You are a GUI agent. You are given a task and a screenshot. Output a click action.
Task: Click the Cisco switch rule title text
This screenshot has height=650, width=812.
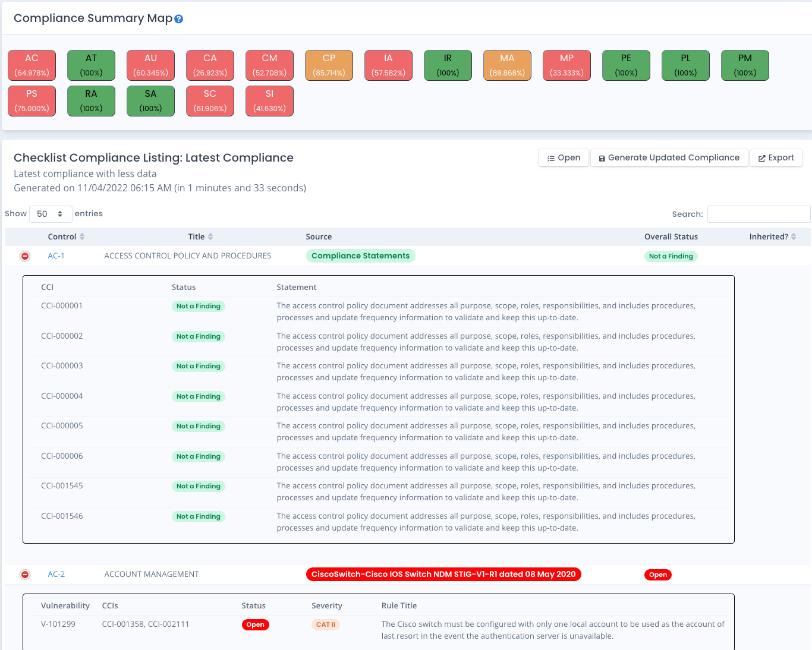(553, 630)
